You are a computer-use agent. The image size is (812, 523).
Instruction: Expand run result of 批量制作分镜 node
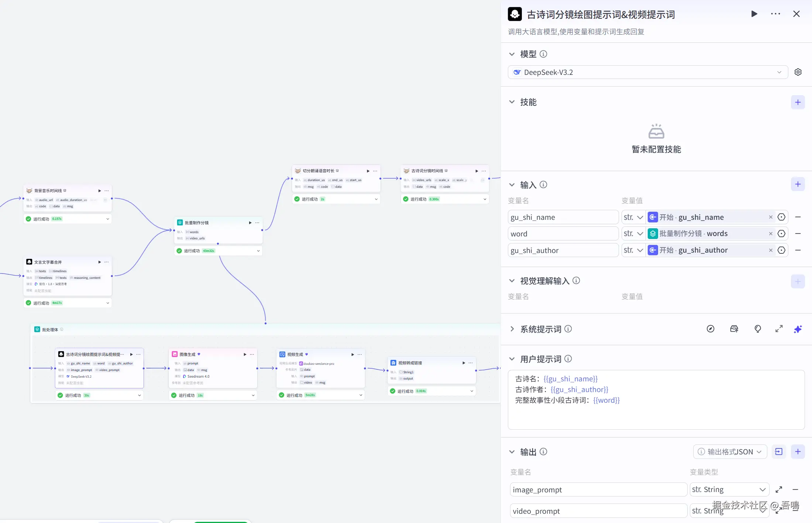(x=258, y=251)
